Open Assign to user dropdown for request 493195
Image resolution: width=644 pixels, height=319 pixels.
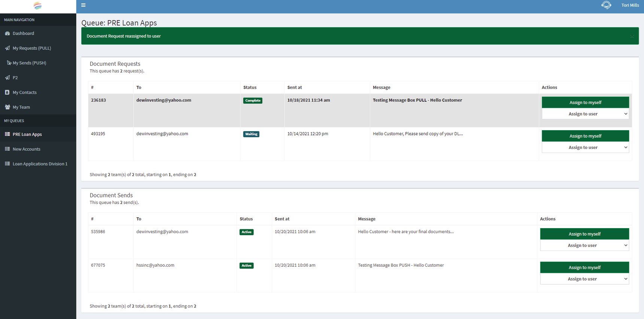tap(585, 148)
